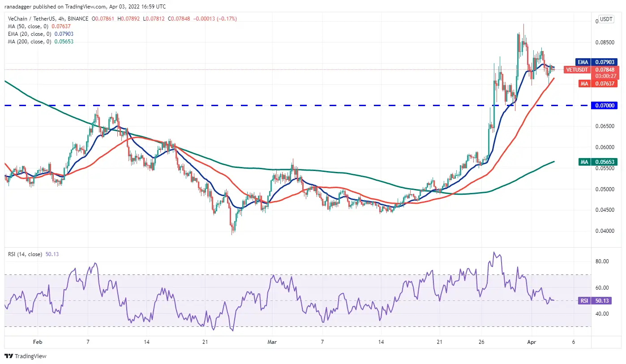This screenshot has height=364, width=626.
Task: Click the purple RSI tag on axis
Action: (x=584, y=301)
